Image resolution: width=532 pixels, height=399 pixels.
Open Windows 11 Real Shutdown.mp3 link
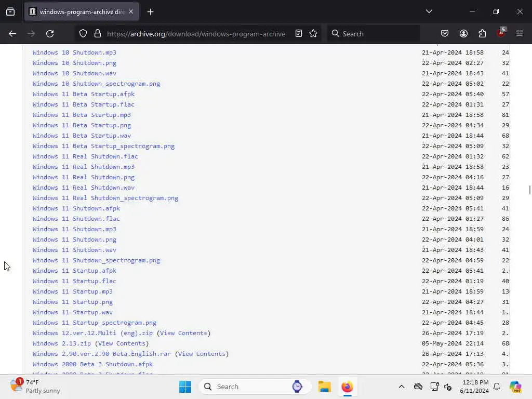pyautogui.click(x=84, y=167)
